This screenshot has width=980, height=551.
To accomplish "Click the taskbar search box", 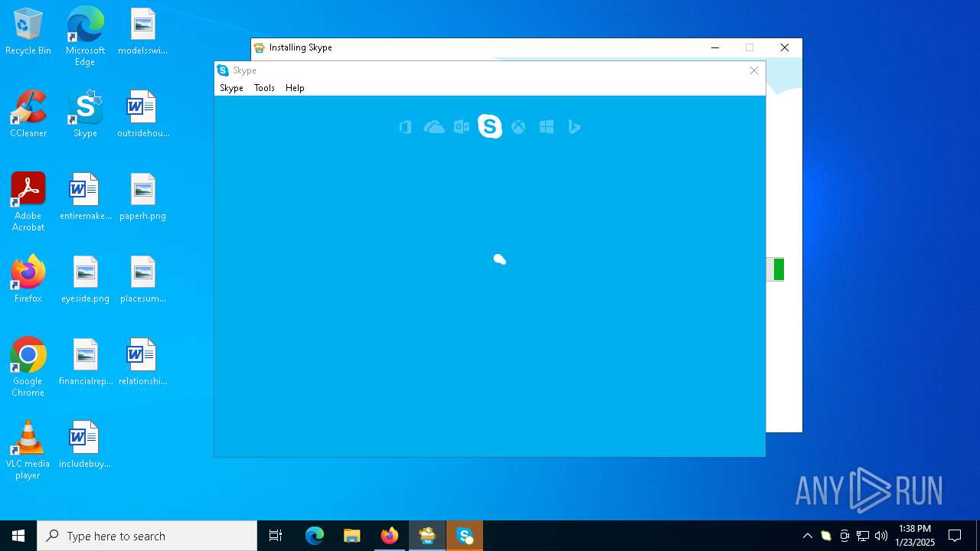I will point(147,536).
